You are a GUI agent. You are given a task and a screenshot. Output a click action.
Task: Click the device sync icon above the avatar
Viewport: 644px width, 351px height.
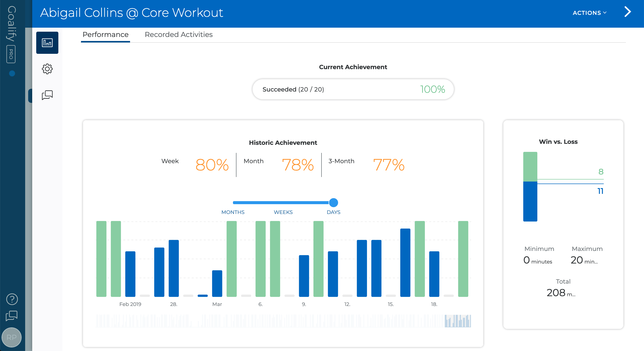12,315
